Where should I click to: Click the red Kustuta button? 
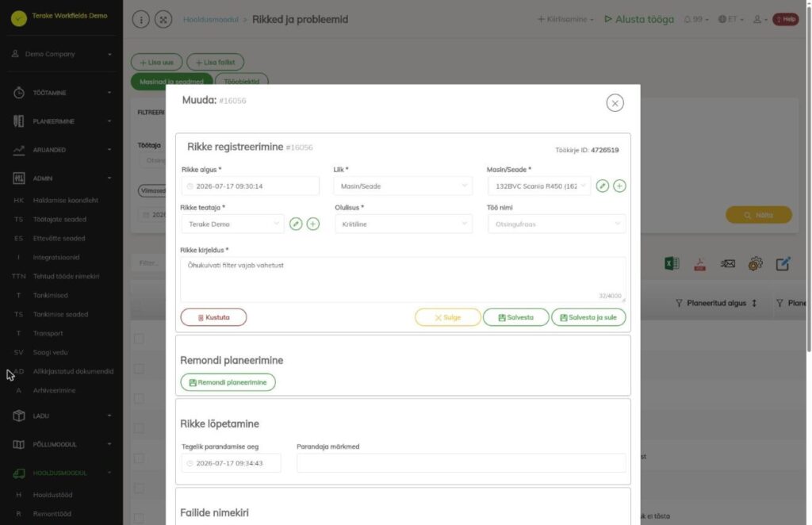(x=213, y=317)
